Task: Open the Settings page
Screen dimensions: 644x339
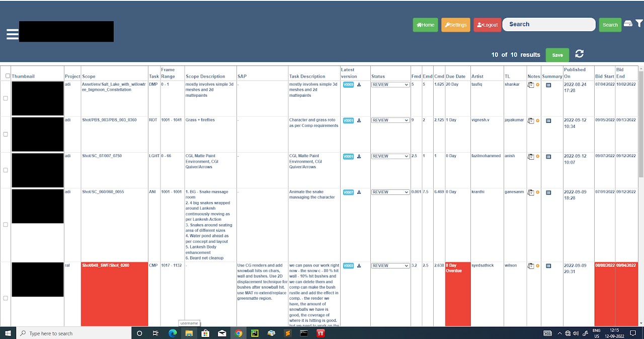Action: 456,25
